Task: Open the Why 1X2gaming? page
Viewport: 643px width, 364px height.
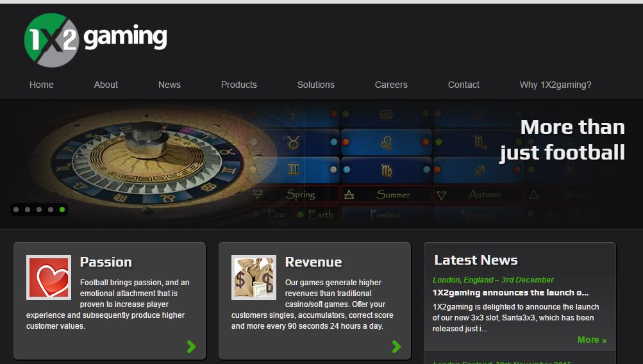Action: [555, 85]
